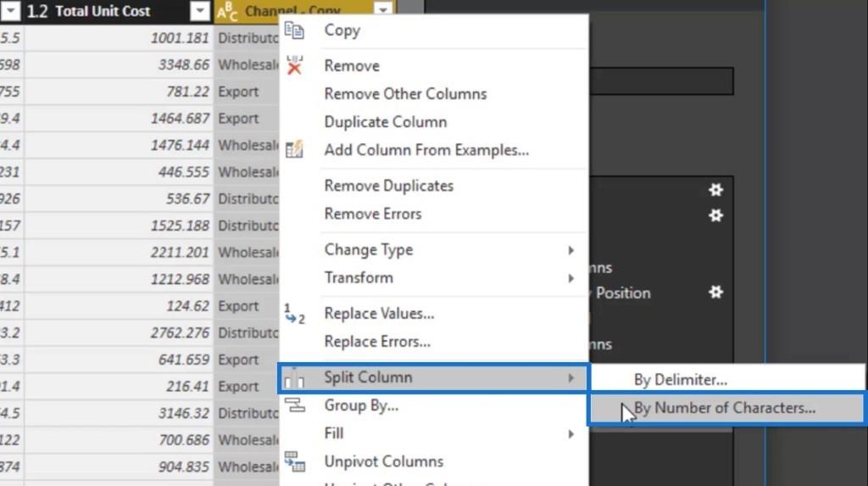Image resolution: width=868 pixels, height=486 pixels.
Task: Expand the Change Type submenu arrow
Action: point(570,250)
